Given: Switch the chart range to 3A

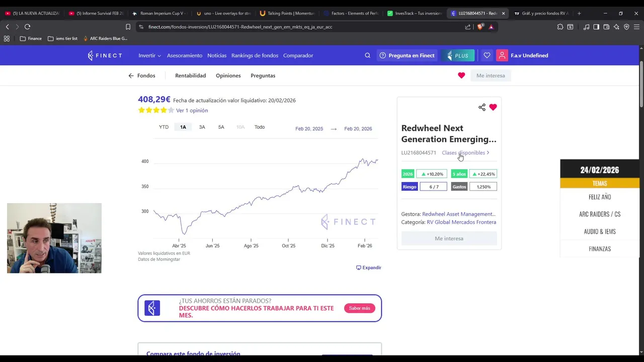Looking at the screenshot, I should click(x=202, y=127).
